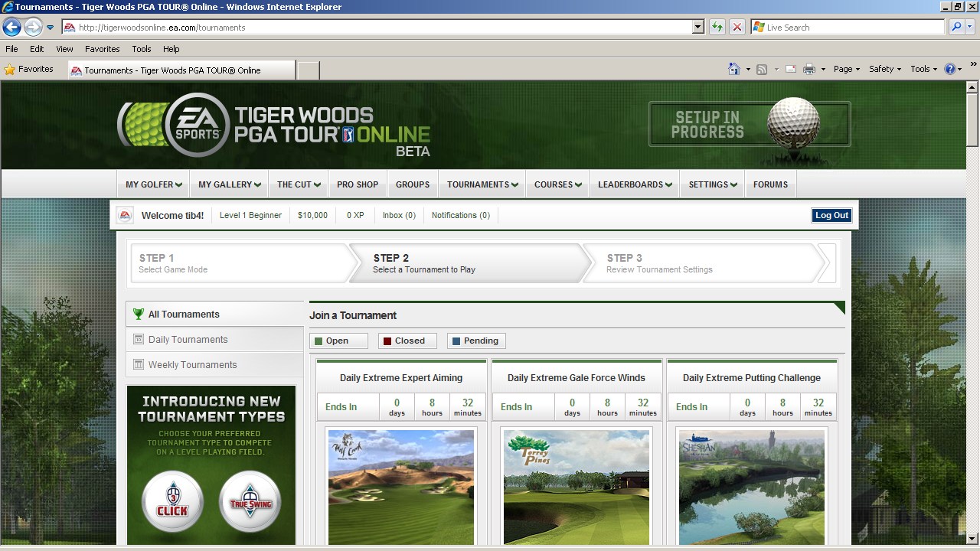Click the Torrey Pines course thumbnail
Image resolution: width=980 pixels, height=551 pixels.
576,487
